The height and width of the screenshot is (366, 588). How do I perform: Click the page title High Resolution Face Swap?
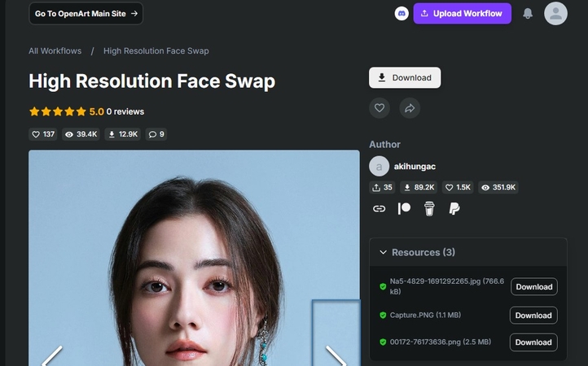[151, 81]
